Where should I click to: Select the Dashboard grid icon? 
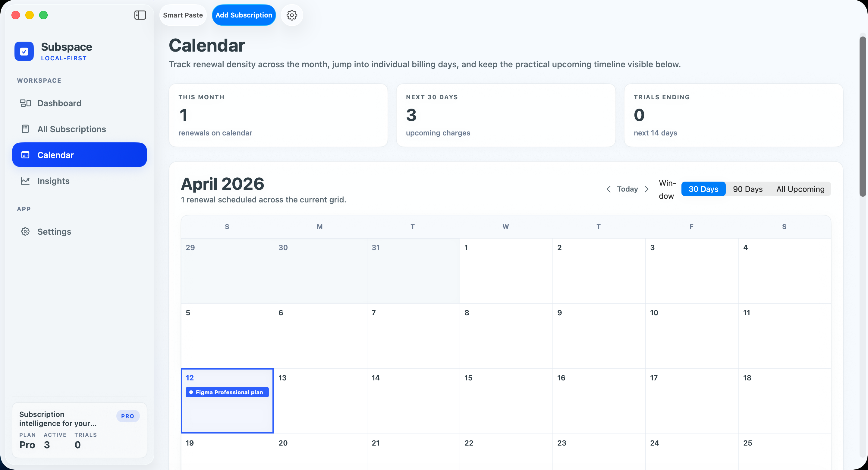[26, 103]
